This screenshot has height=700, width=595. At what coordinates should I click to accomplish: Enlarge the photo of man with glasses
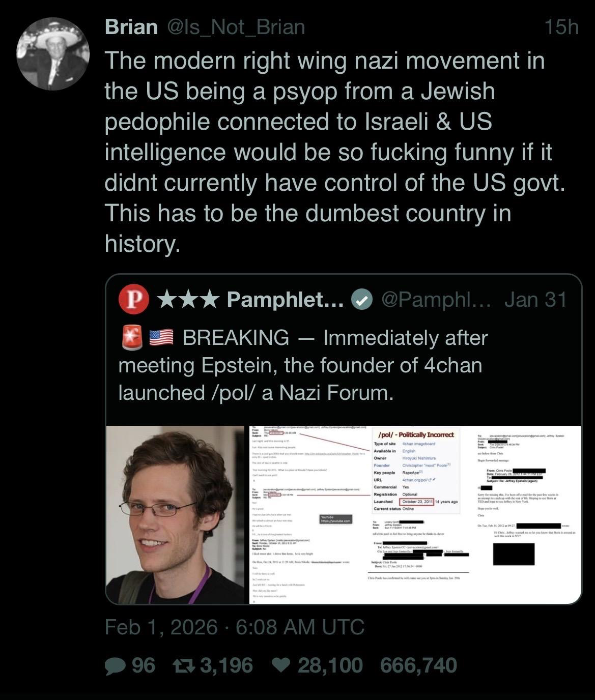click(178, 514)
